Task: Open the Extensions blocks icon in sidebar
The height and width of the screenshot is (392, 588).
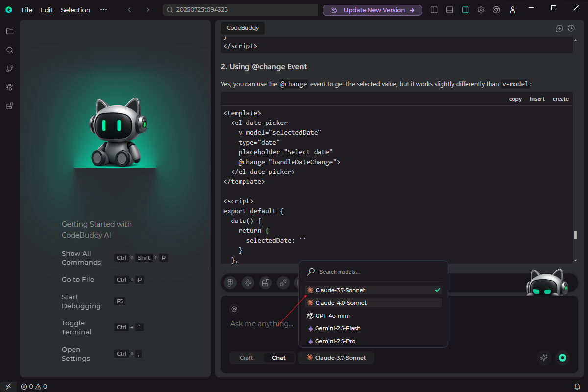Action: click(x=9, y=106)
